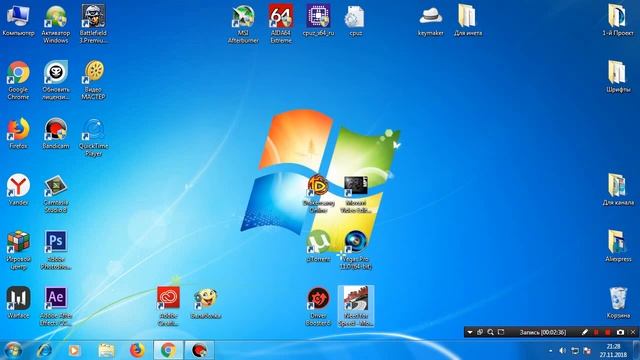This screenshot has height=360, width=640.
Task: Click the Show desktop strip
Action: 637,351
